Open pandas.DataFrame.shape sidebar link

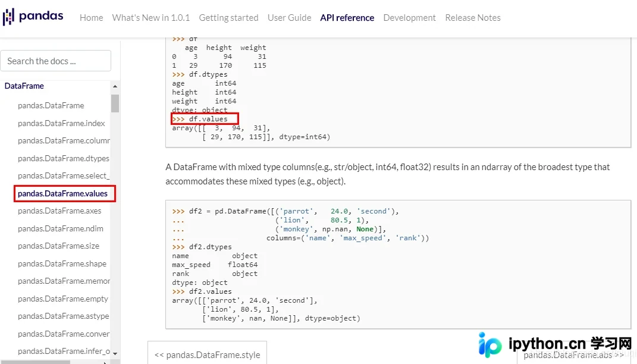(x=62, y=263)
